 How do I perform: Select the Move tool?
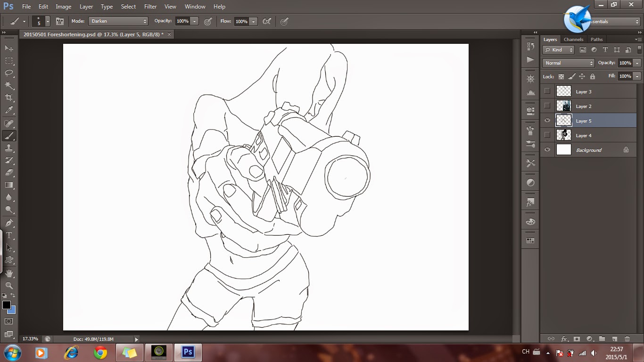coord(8,48)
